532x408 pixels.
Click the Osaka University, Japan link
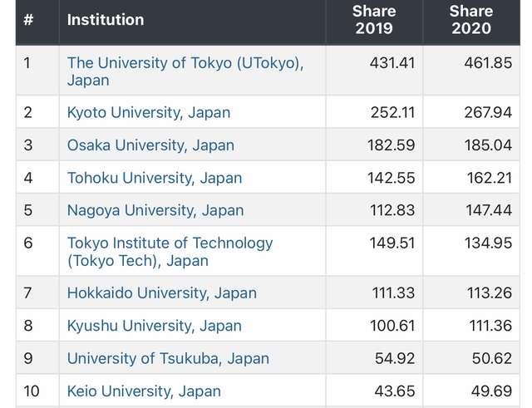[150, 145]
